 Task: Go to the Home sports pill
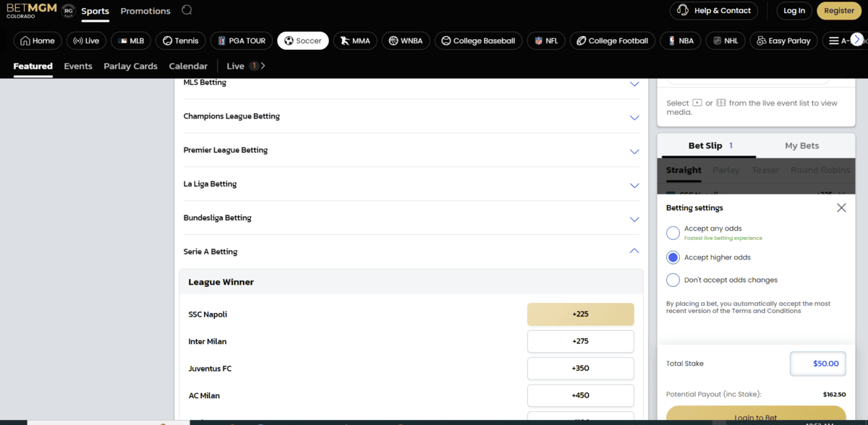pos(38,40)
